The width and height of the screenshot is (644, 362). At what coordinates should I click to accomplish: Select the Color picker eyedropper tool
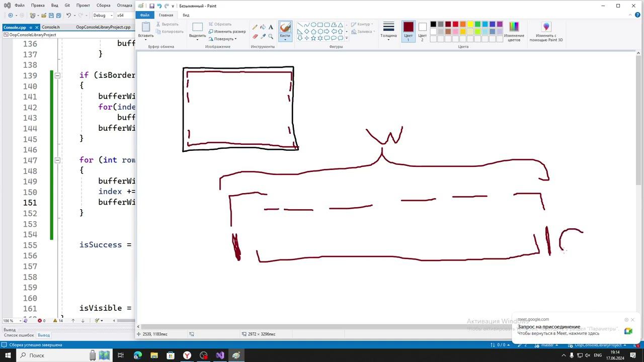[x=263, y=36]
